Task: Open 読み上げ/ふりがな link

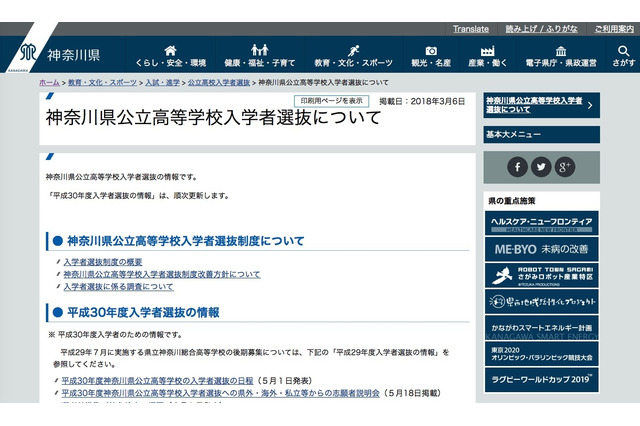Action: click(541, 29)
